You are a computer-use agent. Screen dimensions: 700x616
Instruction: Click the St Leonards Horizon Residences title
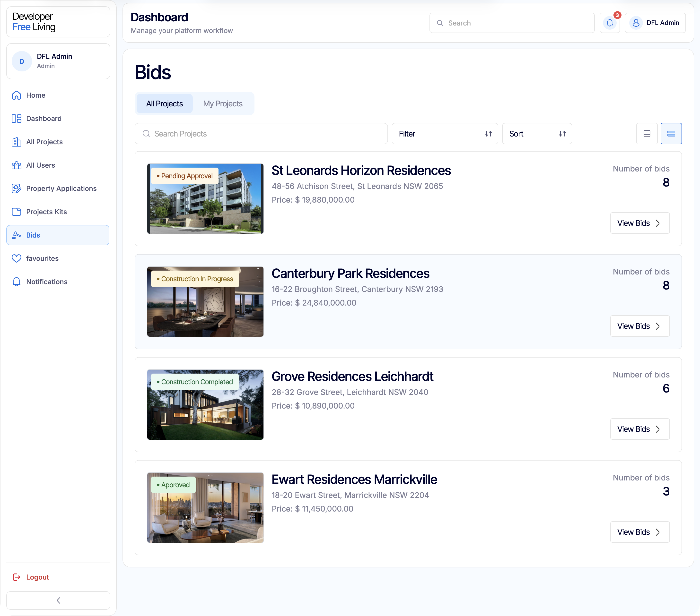tap(361, 171)
